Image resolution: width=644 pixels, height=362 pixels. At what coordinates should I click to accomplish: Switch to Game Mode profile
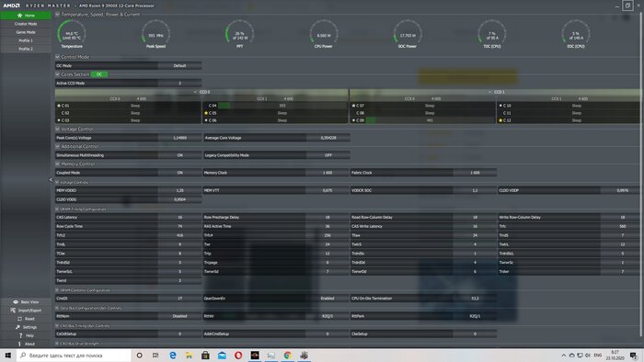(x=26, y=32)
